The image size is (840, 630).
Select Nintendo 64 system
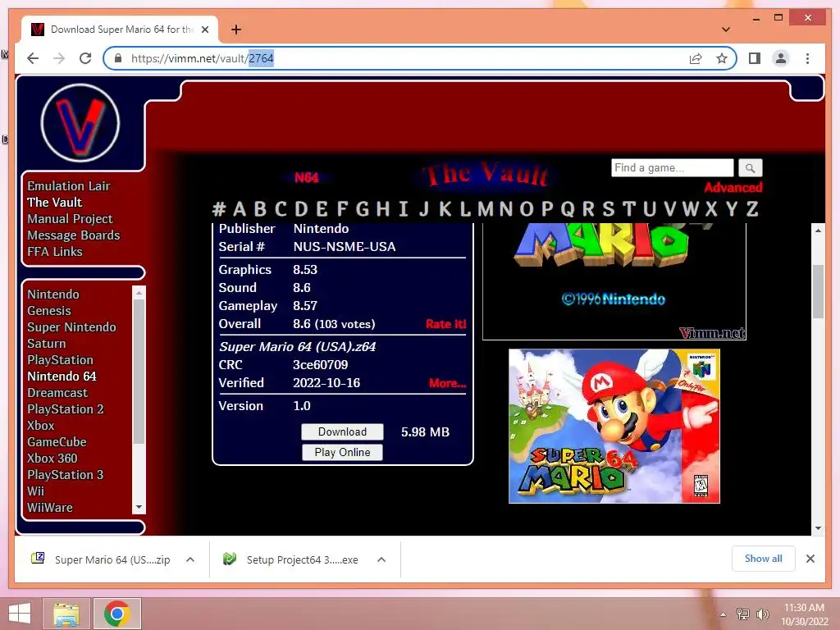pyautogui.click(x=62, y=377)
